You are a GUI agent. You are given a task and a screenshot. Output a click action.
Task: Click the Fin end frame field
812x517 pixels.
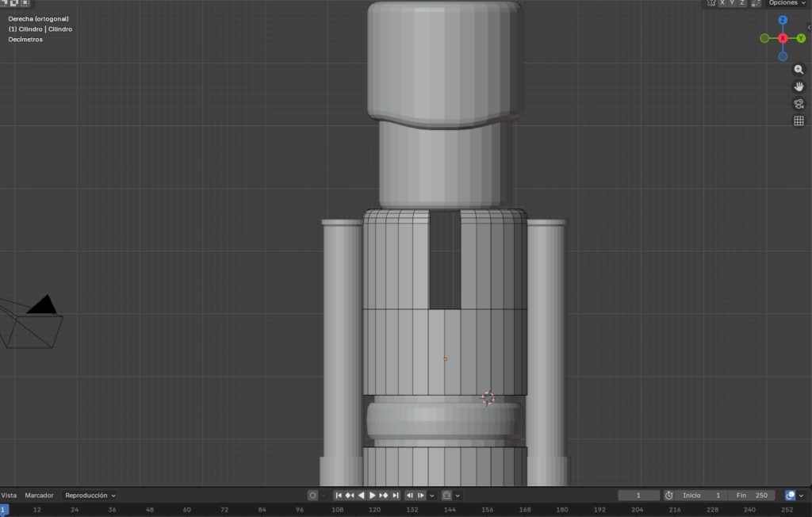tap(751, 496)
